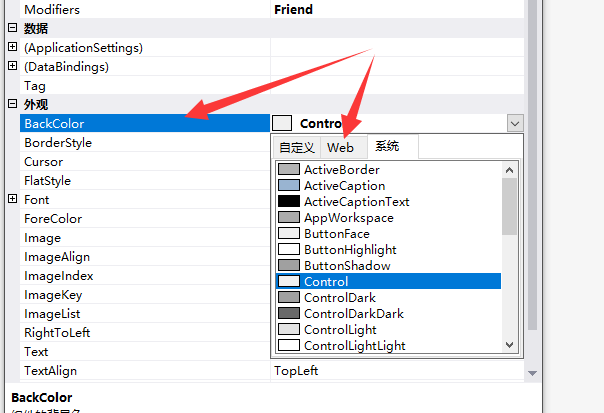The height and width of the screenshot is (413, 604).
Task: Open the BackColor dropdown arrow
Action: click(514, 123)
